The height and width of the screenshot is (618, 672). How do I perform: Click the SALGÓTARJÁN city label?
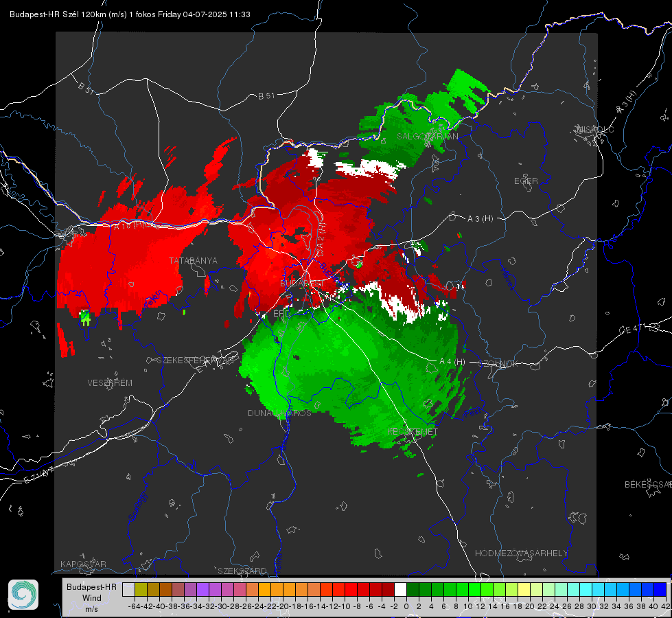[428, 137]
